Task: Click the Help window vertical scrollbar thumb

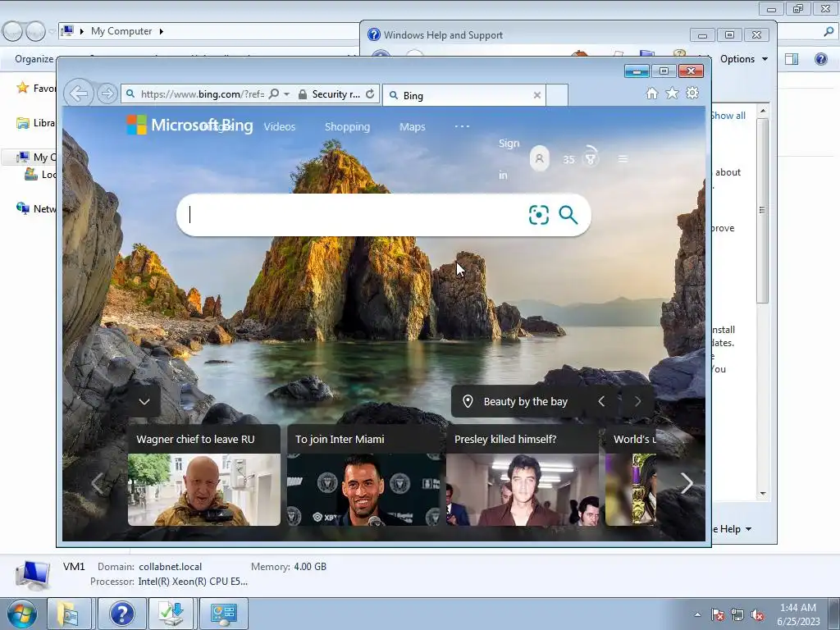Action: 762,210
